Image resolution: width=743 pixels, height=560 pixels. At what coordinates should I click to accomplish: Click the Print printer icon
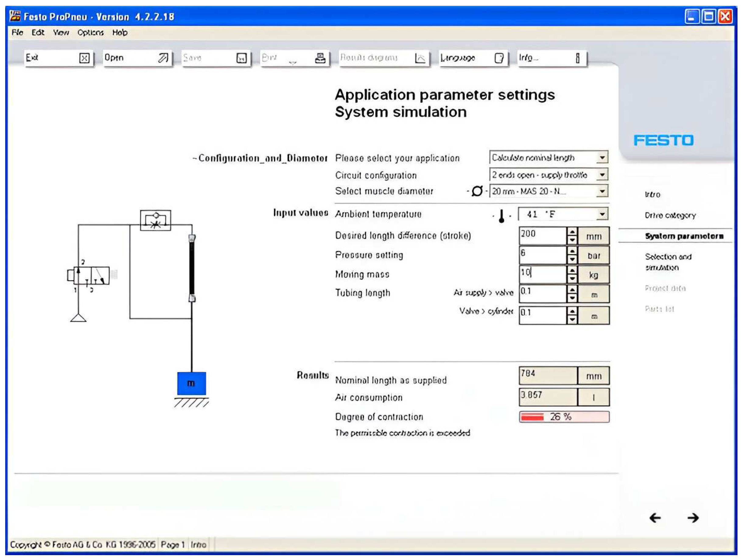coord(320,58)
